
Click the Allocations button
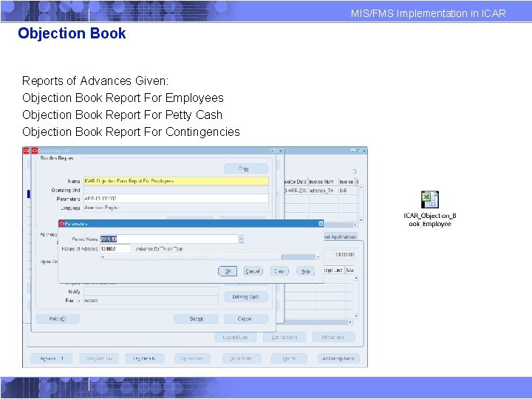pos(333,338)
